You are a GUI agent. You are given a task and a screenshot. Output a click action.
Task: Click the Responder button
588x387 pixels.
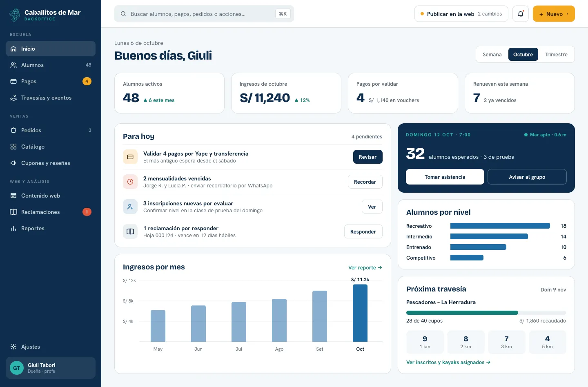tap(363, 231)
